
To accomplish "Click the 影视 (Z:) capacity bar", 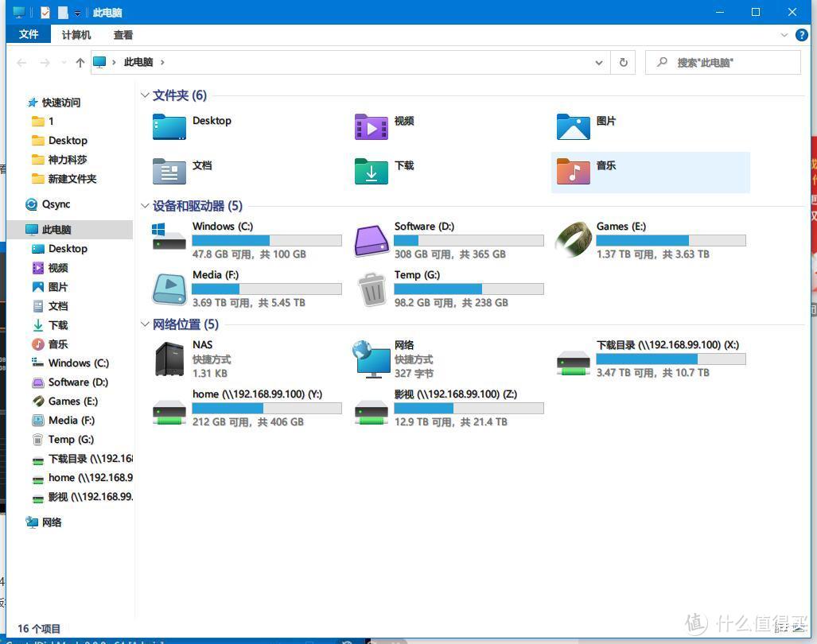I will 469,408.
